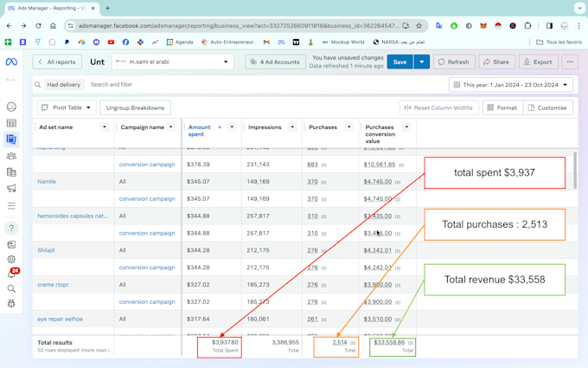Open the eye repair eelhoe ad set
588x368 pixels.
(60, 319)
